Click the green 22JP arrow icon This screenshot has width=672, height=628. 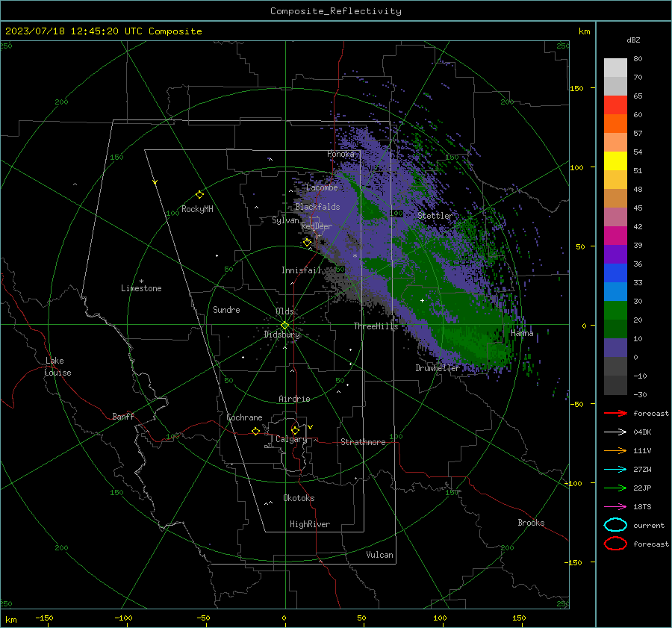(615, 488)
